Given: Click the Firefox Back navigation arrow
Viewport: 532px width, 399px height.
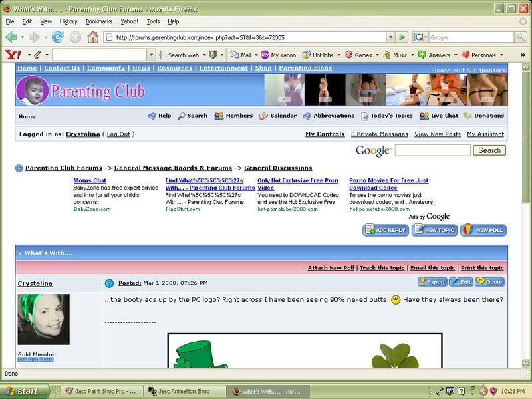Looking at the screenshot, I should [x=11, y=37].
